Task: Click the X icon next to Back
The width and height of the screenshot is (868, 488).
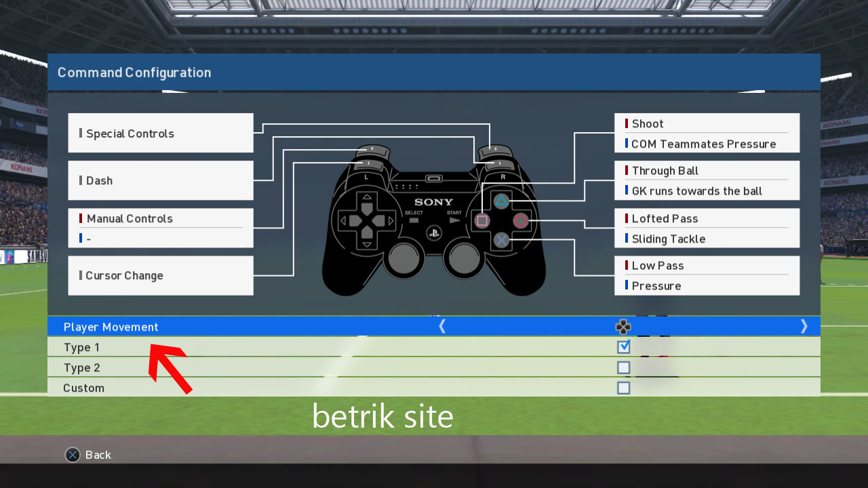Action: 73,455
